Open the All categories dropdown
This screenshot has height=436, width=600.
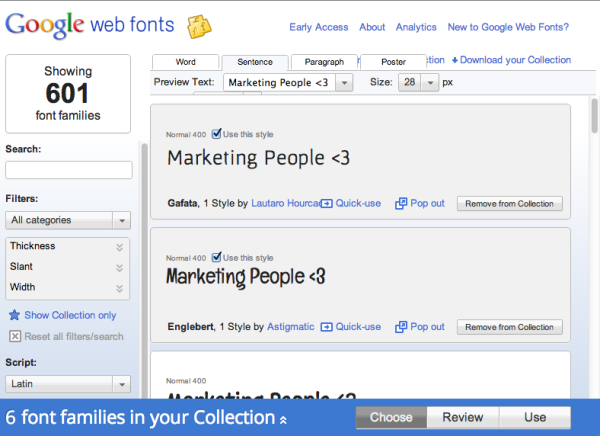coord(68,220)
